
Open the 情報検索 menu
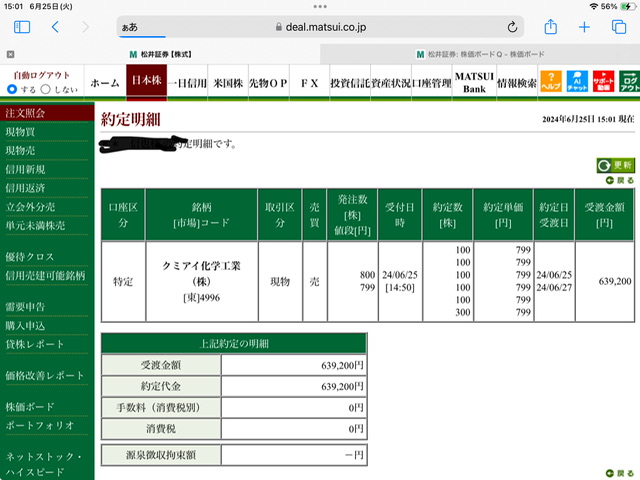click(x=517, y=83)
